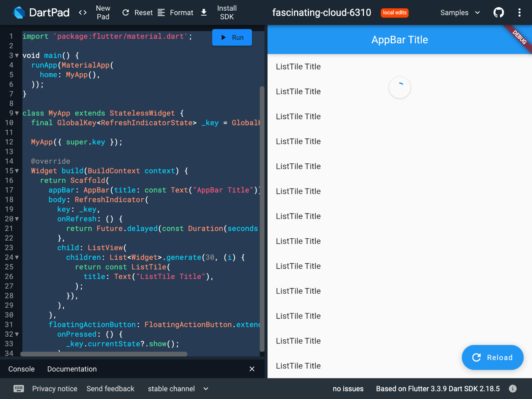Image resolution: width=532 pixels, height=399 pixels.
Task: Click the download Install SDK icon
Action: pyautogui.click(x=204, y=13)
